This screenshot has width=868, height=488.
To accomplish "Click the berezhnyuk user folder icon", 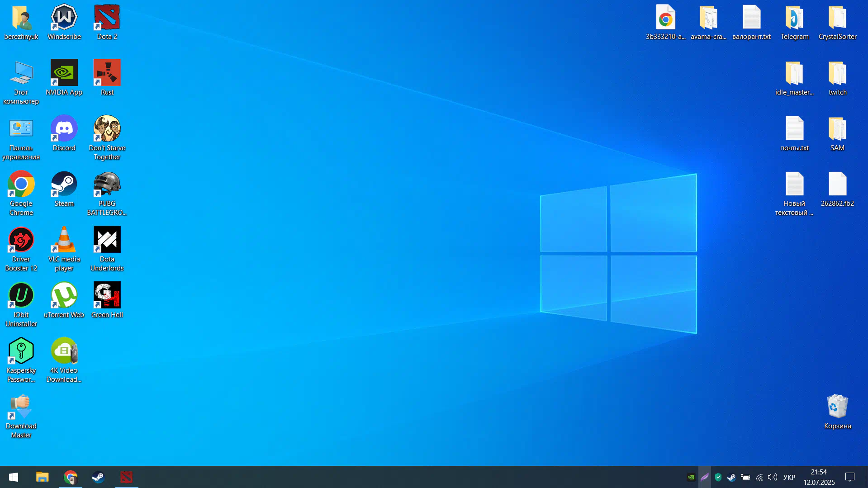I will (21, 22).
